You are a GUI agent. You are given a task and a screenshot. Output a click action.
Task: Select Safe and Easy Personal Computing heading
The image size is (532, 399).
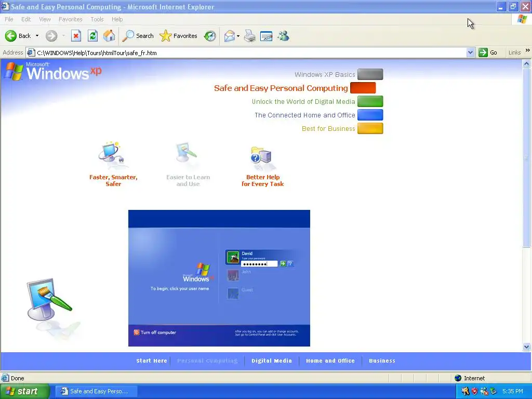[x=281, y=88]
